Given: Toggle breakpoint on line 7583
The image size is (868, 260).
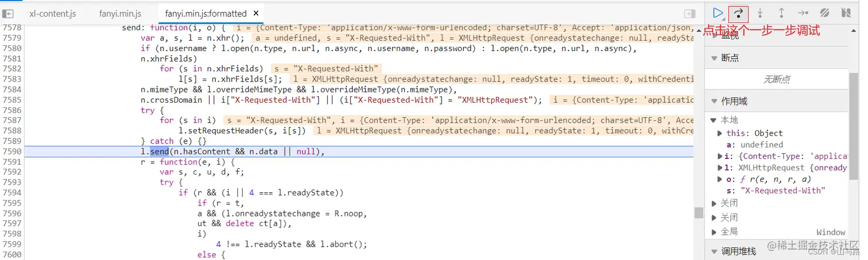Looking at the screenshot, I should coord(11,79).
